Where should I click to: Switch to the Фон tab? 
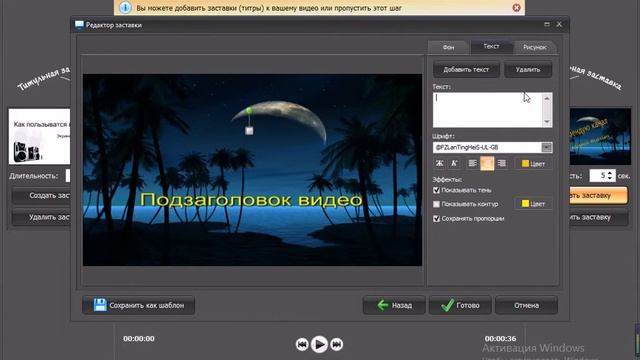point(448,47)
